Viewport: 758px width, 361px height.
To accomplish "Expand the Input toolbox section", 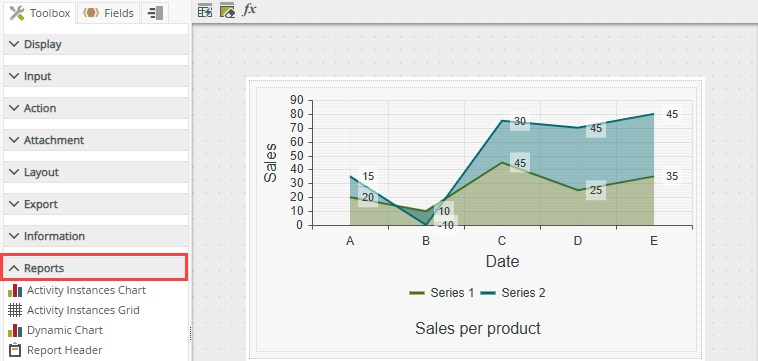I will (x=96, y=76).
